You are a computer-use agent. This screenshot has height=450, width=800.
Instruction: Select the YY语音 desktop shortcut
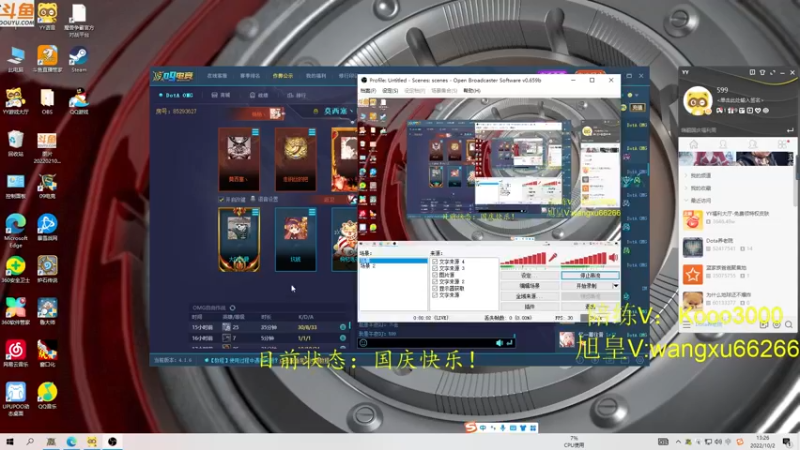tap(47, 16)
